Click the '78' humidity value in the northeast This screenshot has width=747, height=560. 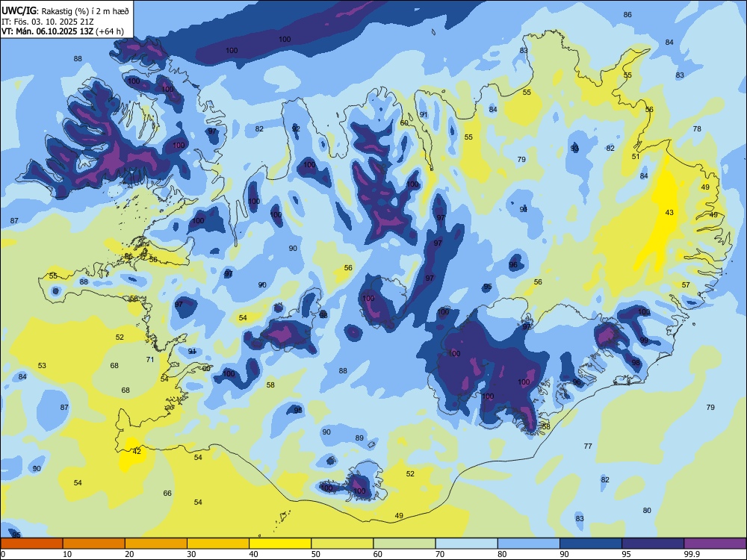697,128
